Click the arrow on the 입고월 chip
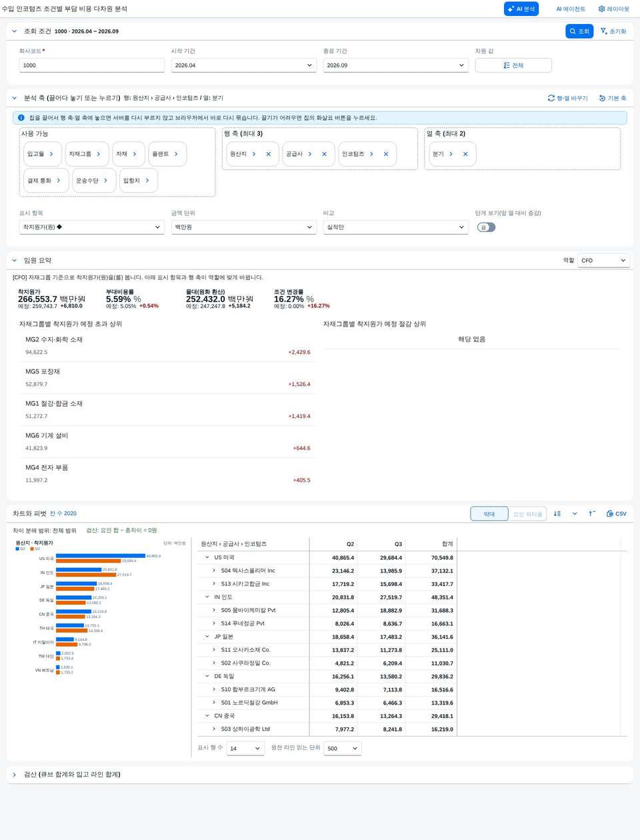Viewport: 640px width, 840px height. click(51, 154)
